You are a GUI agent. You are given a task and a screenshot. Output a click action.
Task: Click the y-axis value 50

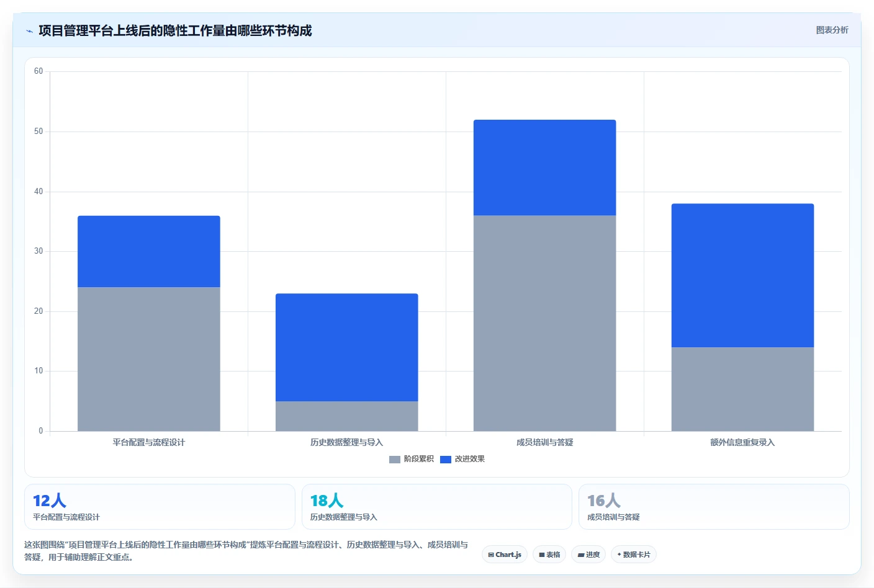pyautogui.click(x=38, y=131)
